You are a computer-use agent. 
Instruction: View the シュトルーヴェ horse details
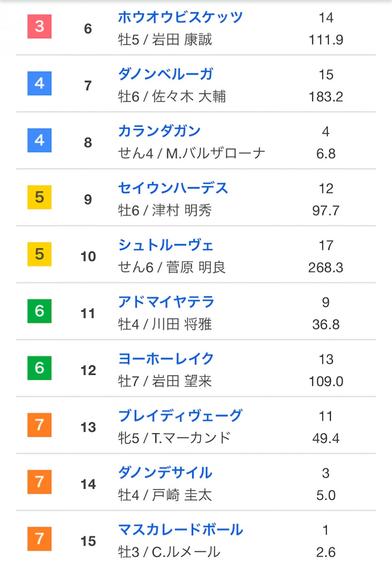pos(166,245)
